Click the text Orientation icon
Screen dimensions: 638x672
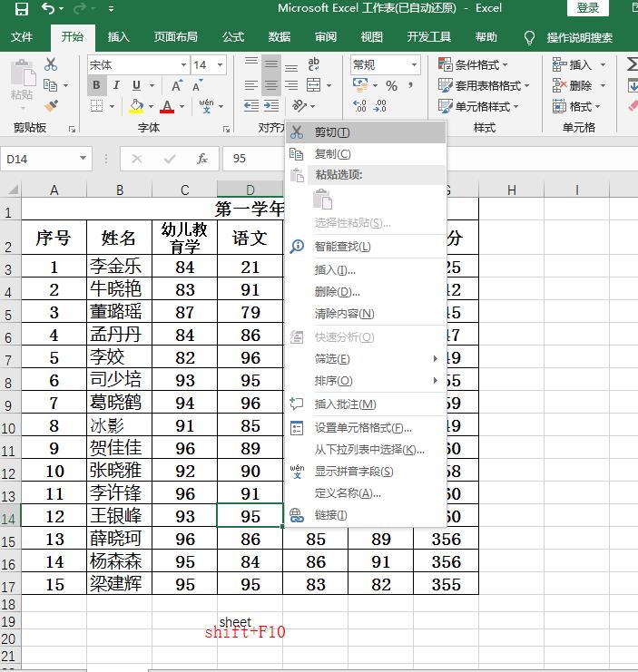pos(299,105)
